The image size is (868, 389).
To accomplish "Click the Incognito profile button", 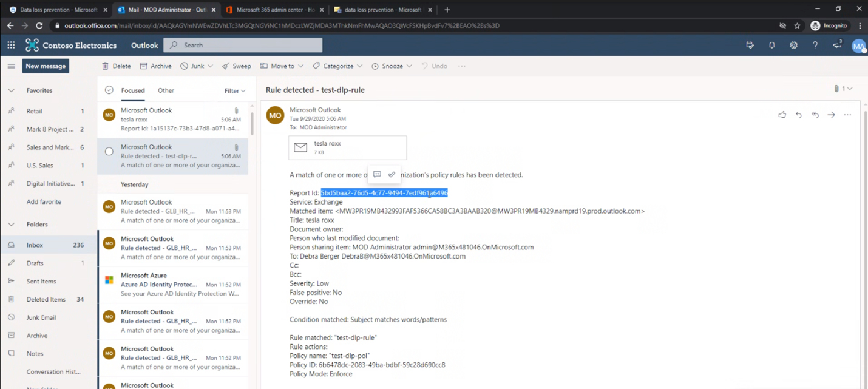I will coord(829,26).
